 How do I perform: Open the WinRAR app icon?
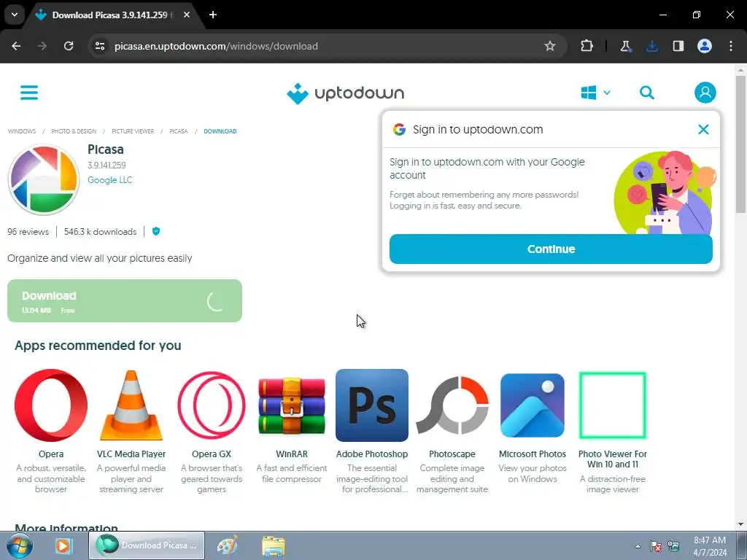click(292, 405)
